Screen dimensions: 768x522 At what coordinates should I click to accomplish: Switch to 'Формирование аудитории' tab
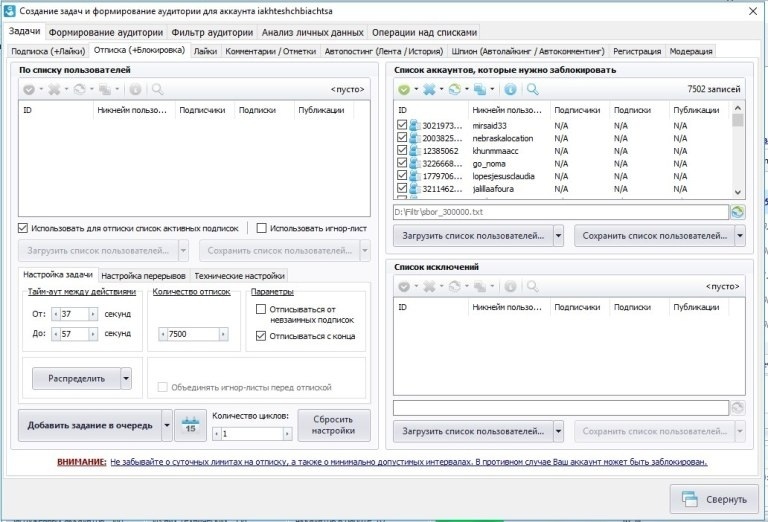point(106,33)
